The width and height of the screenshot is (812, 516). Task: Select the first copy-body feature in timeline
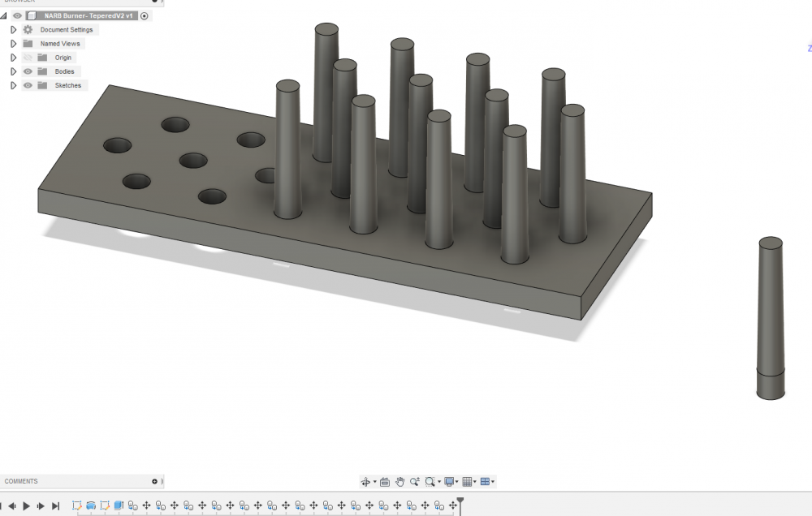132,505
